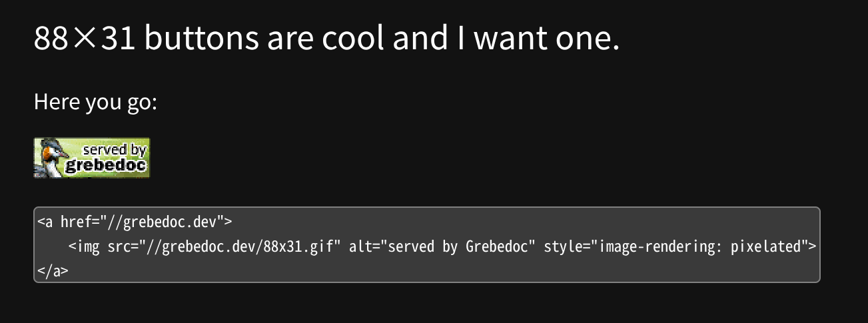The width and height of the screenshot is (868, 323).
Task: Click the "88×31" text in the heading
Action: pos(85,40)
